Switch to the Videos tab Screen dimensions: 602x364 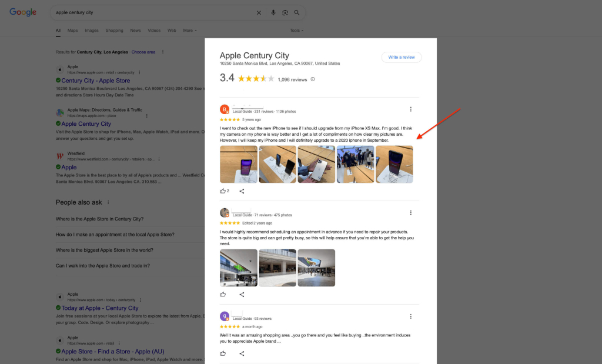click(154, 31)
